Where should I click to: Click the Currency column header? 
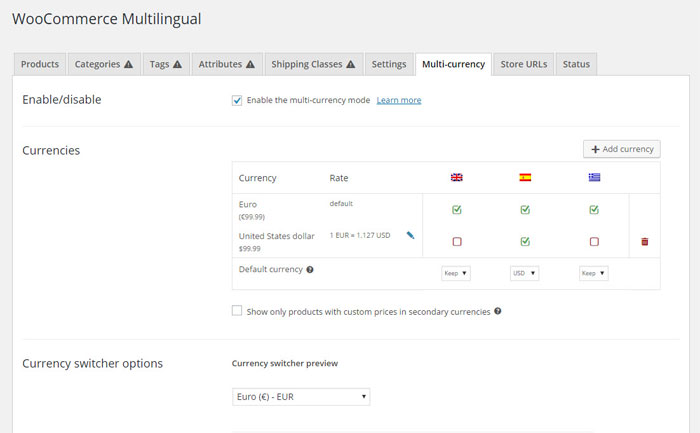coord(258,178)
